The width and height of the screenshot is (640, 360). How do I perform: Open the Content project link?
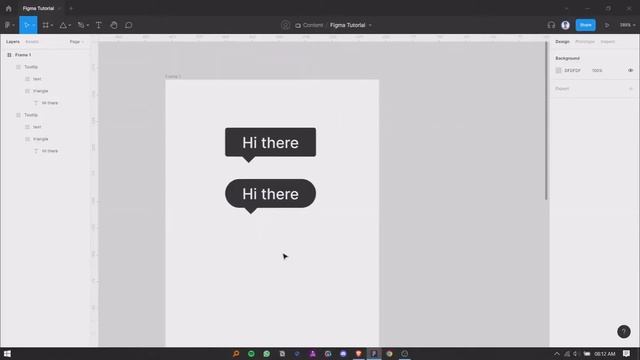(313, 25)
